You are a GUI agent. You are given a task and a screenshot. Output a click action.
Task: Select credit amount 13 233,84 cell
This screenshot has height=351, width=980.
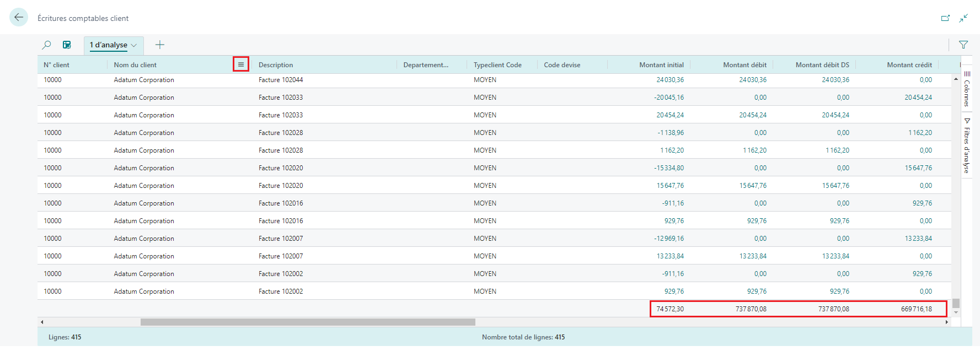coord(918,239)
